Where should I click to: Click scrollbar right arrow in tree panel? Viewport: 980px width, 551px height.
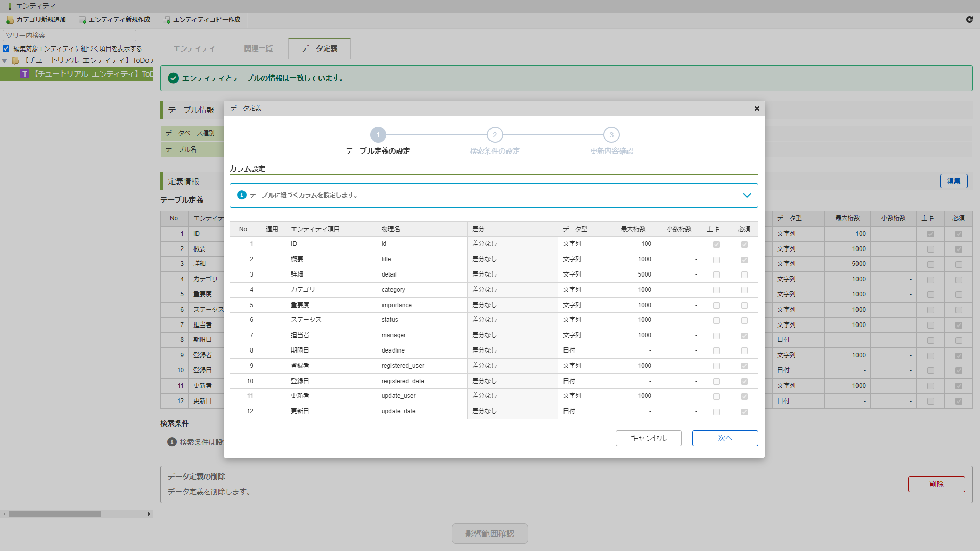(149, 514)
